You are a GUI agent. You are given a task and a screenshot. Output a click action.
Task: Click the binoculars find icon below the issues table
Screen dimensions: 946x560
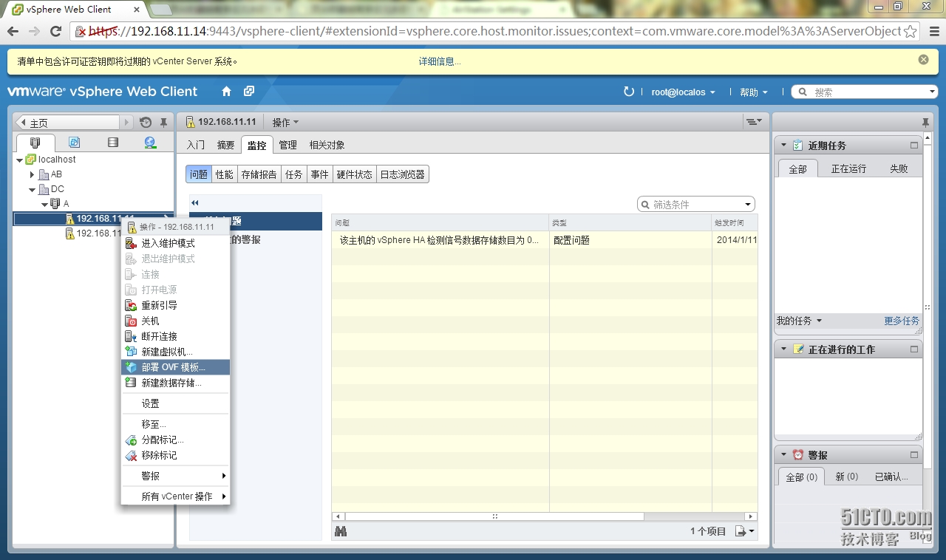tap(341, 531)
